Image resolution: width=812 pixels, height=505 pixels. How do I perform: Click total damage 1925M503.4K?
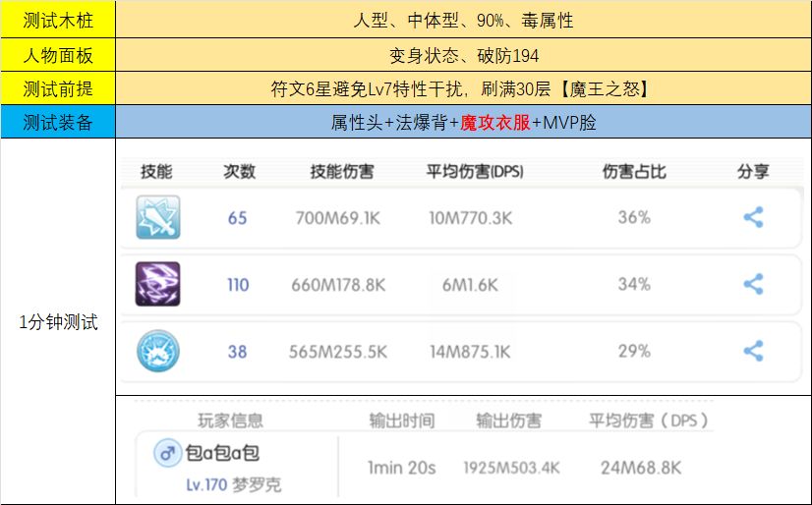click(511, 468)
